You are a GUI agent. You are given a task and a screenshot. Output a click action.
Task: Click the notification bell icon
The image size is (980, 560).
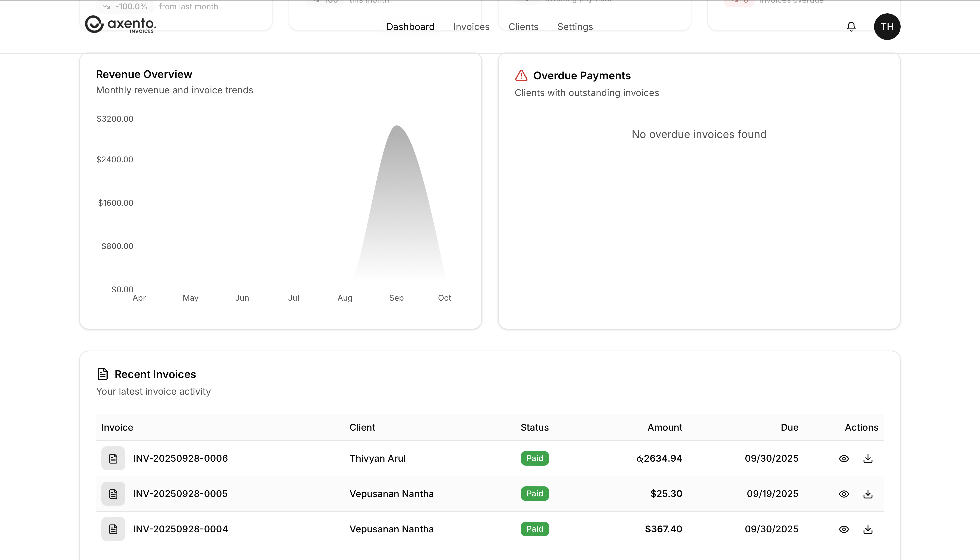(x=851, y=27)
